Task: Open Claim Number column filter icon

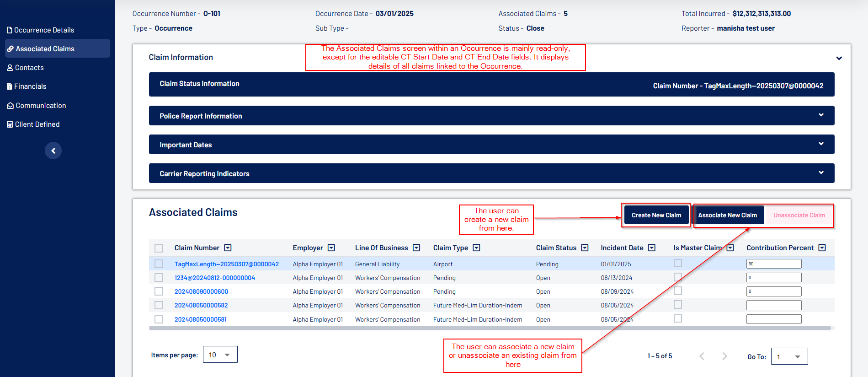Action: pyautogui.click(x=228, y=248)
